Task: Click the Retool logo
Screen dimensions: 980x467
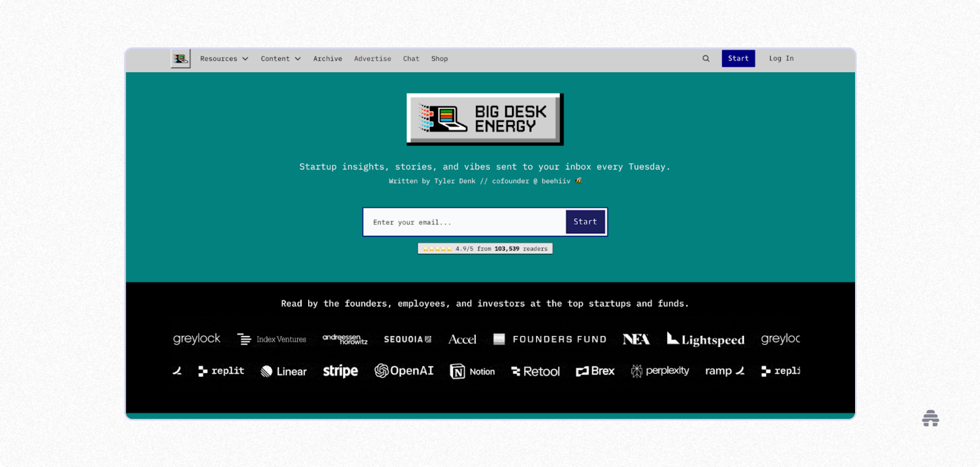Action: 535,371
